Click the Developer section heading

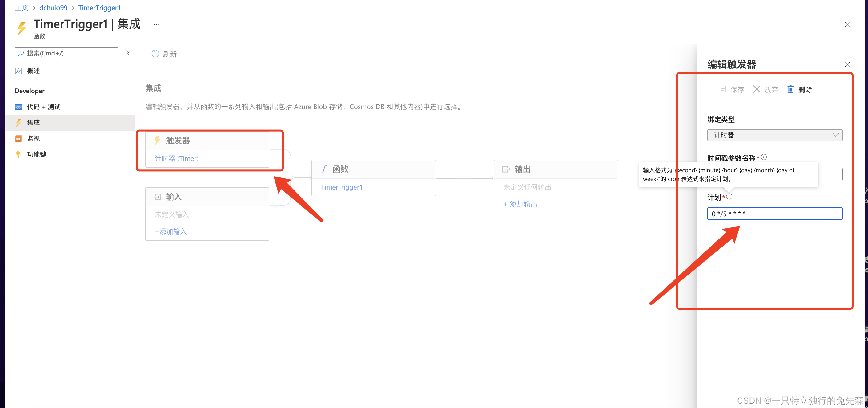click(x=30, y=91)
